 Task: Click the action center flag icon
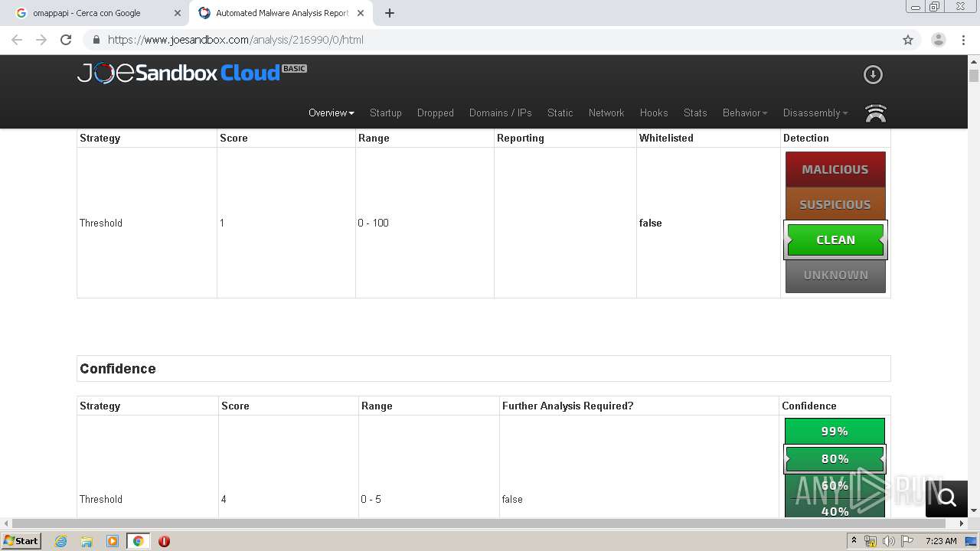coord(907,541)
